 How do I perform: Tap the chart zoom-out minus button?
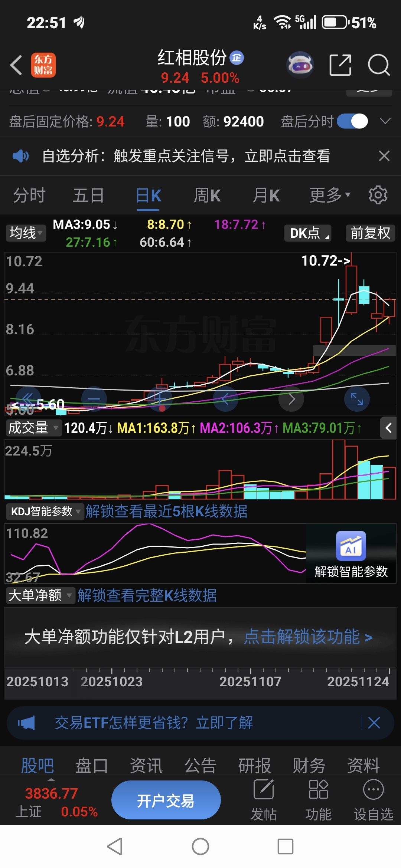coord(94,399)
